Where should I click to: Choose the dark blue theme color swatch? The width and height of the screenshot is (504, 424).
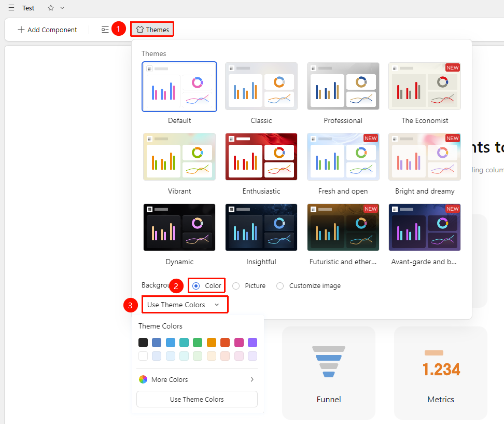(157, 343)
